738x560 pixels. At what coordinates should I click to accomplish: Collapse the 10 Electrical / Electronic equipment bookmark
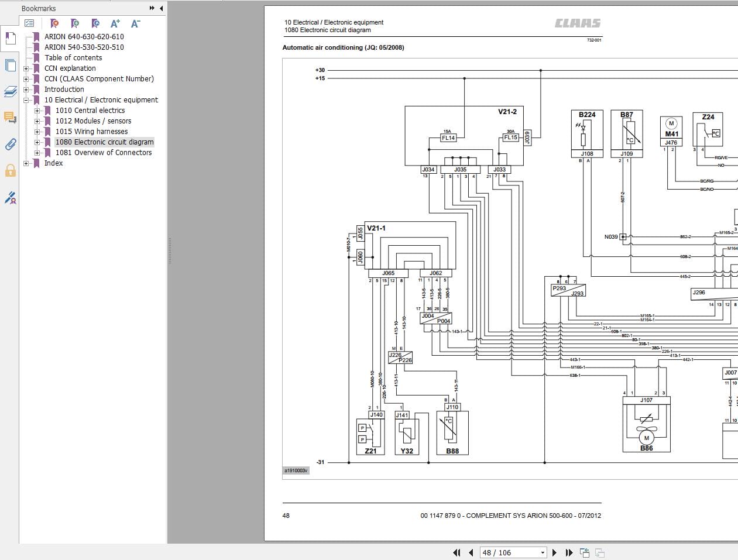pos(26,100)
